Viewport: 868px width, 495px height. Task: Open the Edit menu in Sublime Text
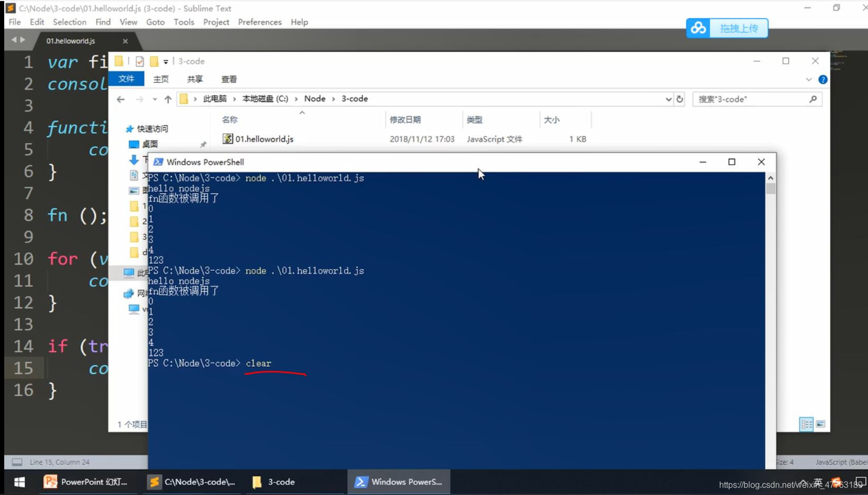tap(37, 22)
